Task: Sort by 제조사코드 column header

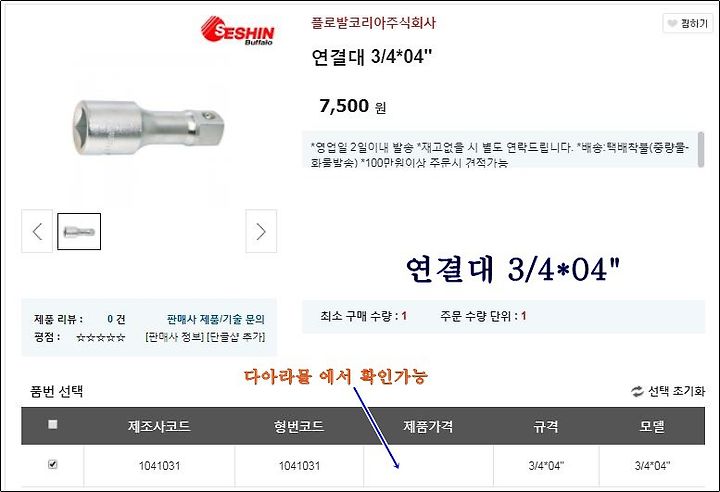Action: pos(159,426)
